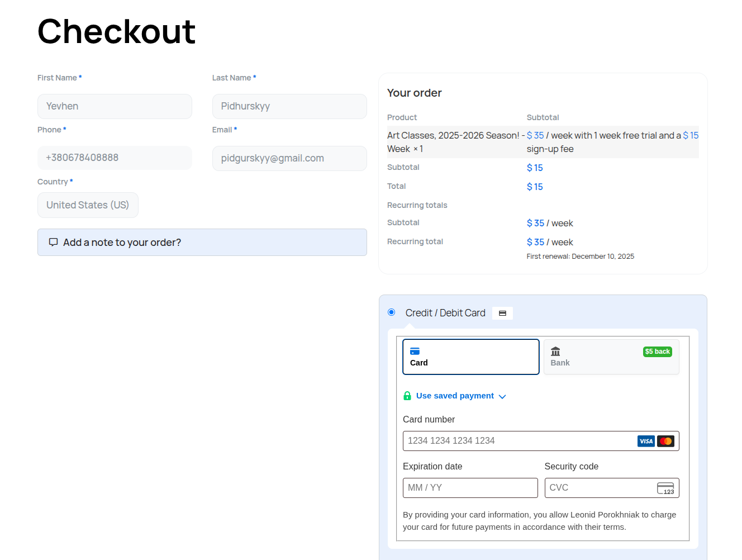Click the Visa logo in card field
The width and height of the screenshot is (742, 560).
pyautogui.click(x=646, y=441)
